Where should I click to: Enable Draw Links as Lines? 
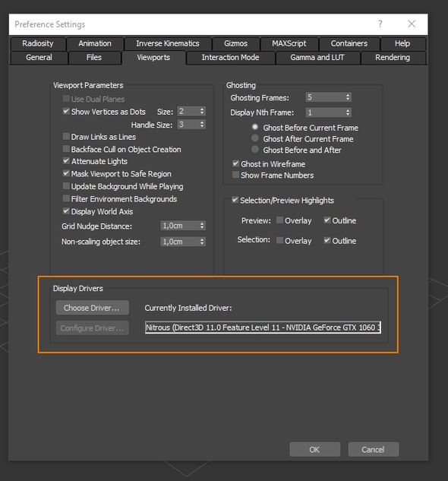click(66, 136)
